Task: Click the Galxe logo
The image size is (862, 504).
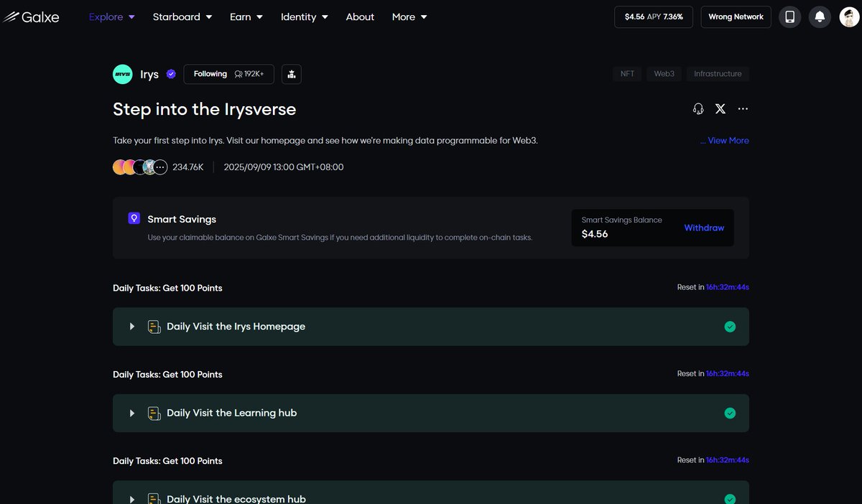Action: pyautogui.click(x=30, y=17)
